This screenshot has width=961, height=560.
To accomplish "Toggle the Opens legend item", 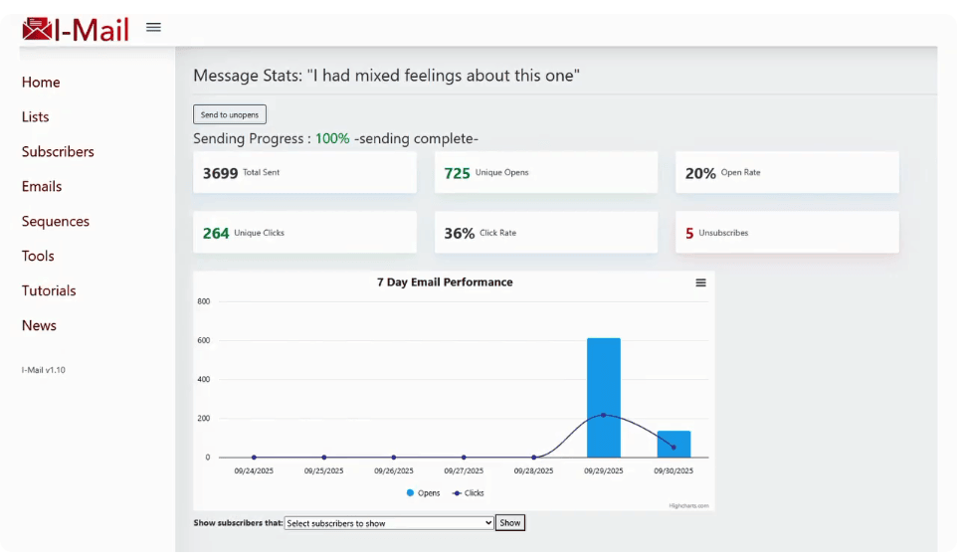I will [x=423, y=493].
